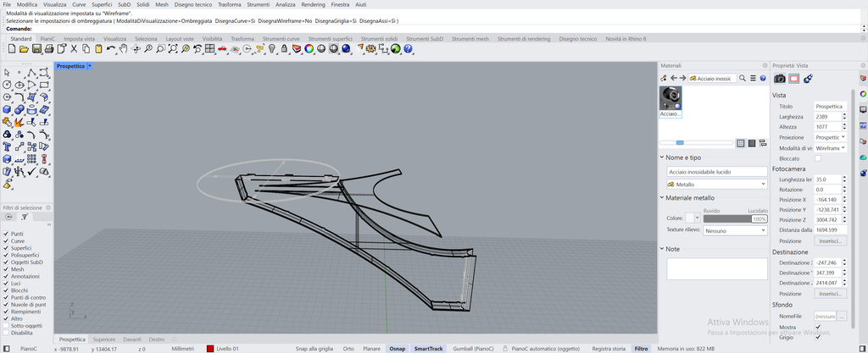Enable the Sotto-oggetti checkbox
The image size is (868, 353).
(x=6, y=326)
